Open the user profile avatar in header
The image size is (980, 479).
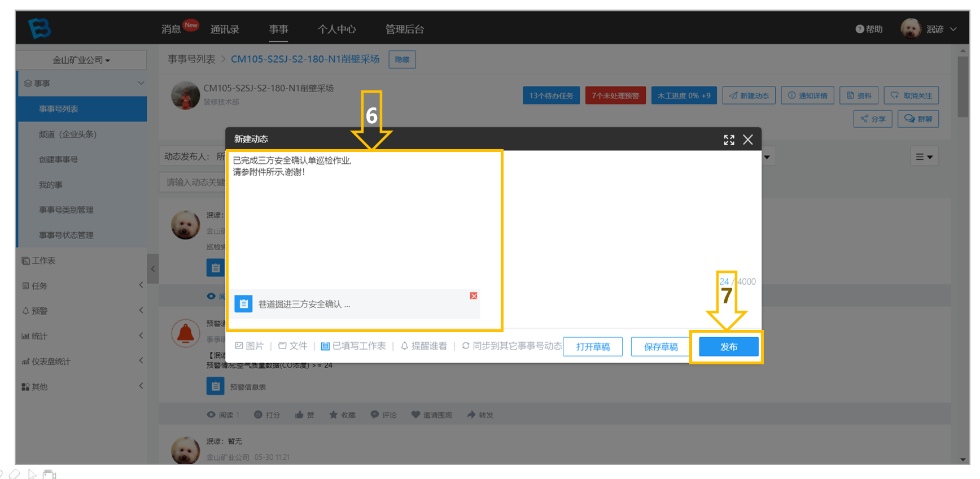[911, 28]
